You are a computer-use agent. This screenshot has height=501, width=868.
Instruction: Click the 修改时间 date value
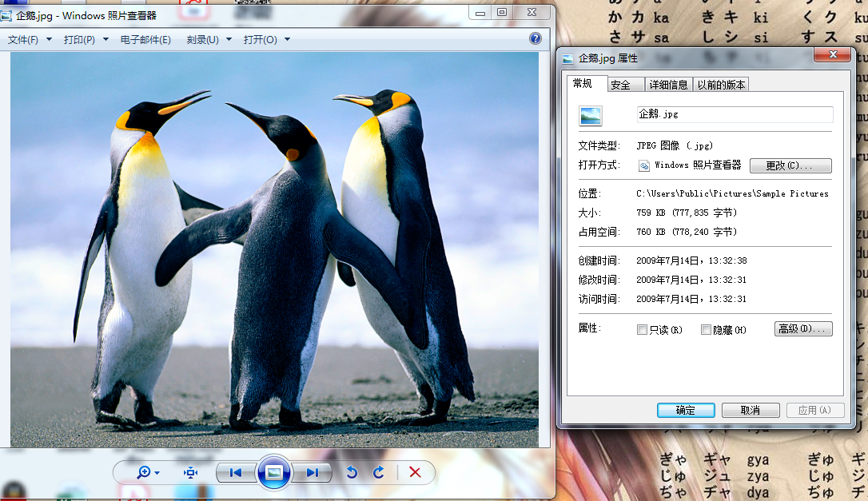691,280
